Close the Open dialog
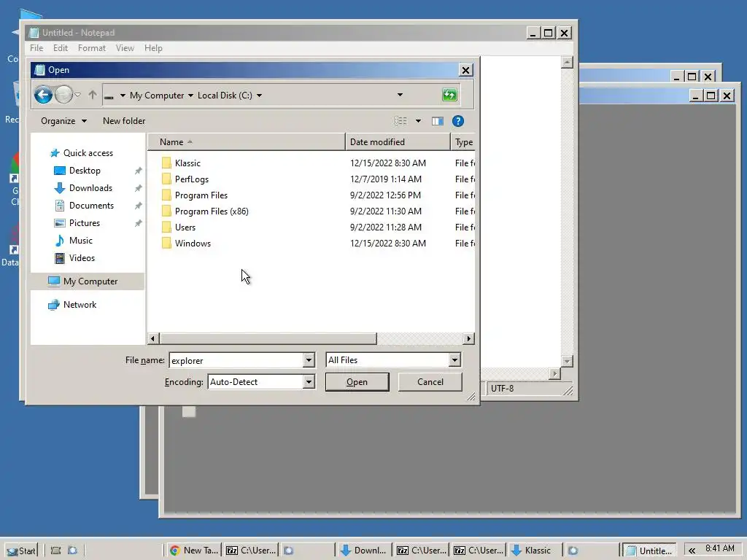The image size is (747, 560). click(465, 71)
